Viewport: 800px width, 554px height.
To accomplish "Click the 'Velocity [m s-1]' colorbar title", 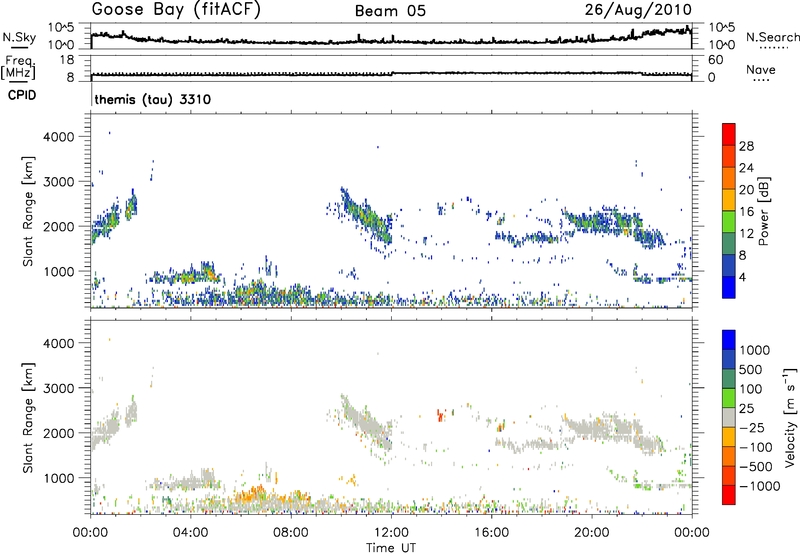I will (790, 417).
